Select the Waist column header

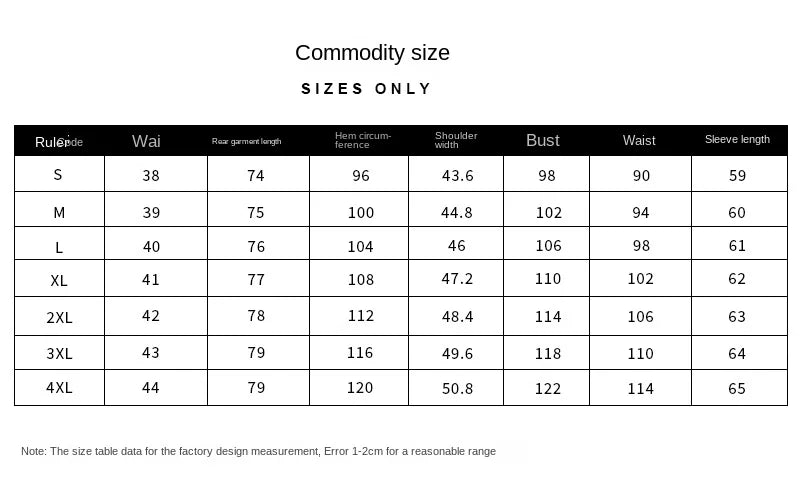[x=639, y=140]
